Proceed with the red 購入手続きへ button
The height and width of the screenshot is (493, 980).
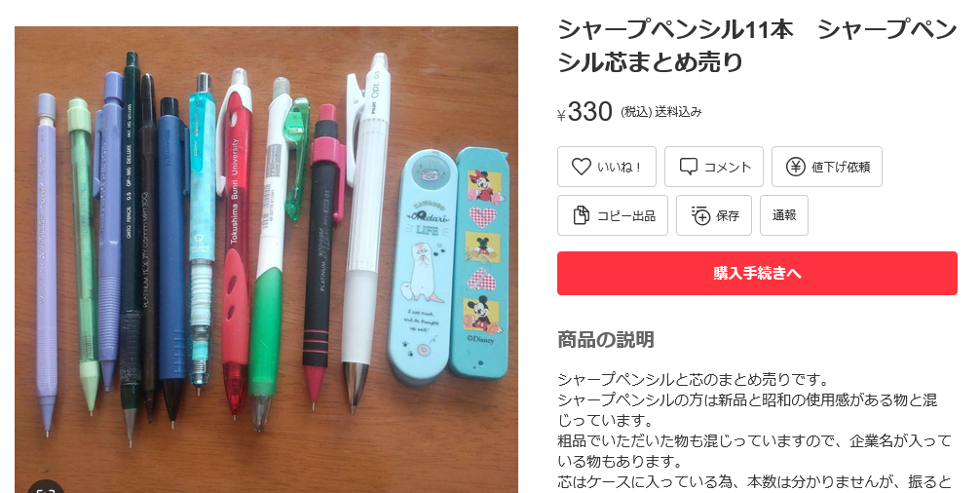click(757, 273)
